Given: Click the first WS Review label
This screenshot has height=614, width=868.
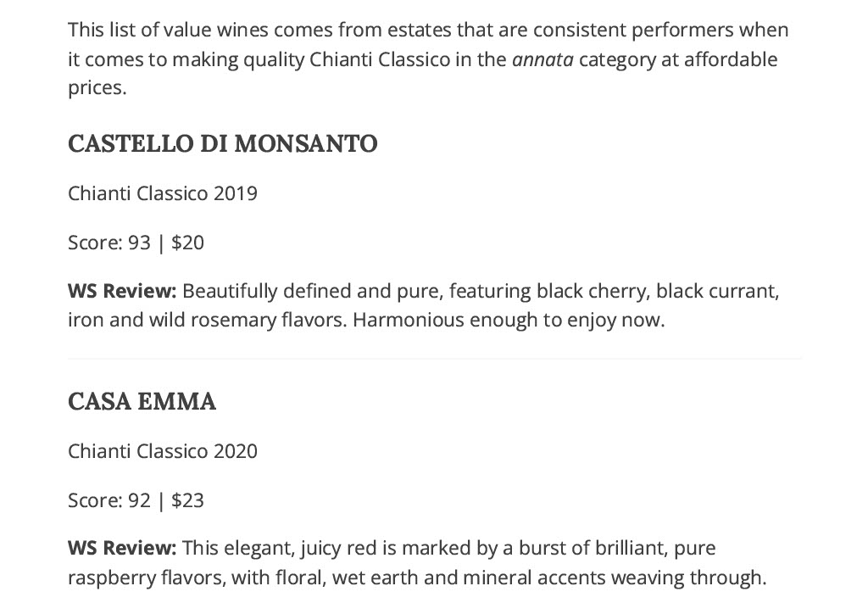Looking at the screenshot, I should (x=122, y=291).
